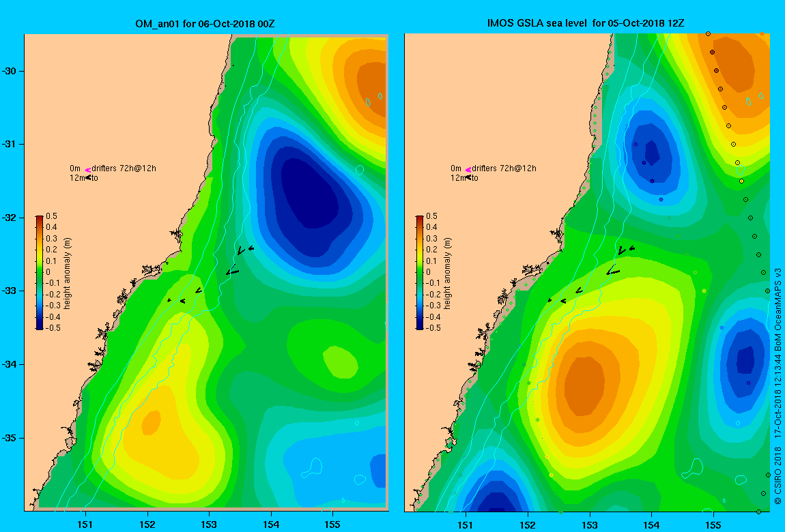Screen dimensions: 785x532
Task: Click the '-30' latitude axis label
Action: [9, 71]
